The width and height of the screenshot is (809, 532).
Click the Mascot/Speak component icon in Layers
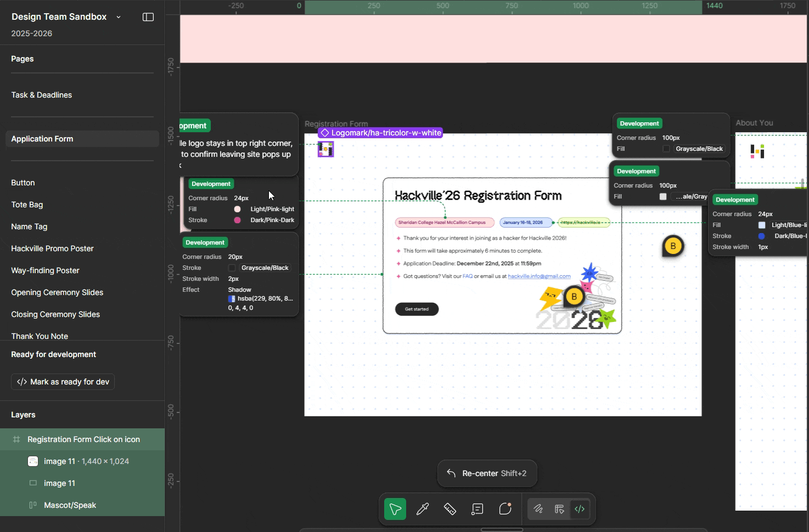33,505
